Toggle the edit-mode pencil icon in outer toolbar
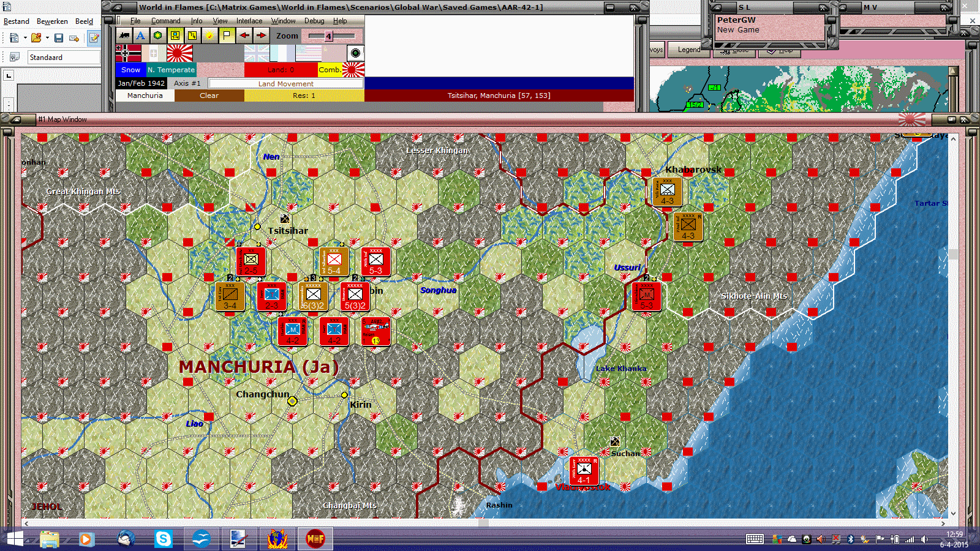Image resolution: width=980 pixels, height=551 pixels. (x=94, y=38)
